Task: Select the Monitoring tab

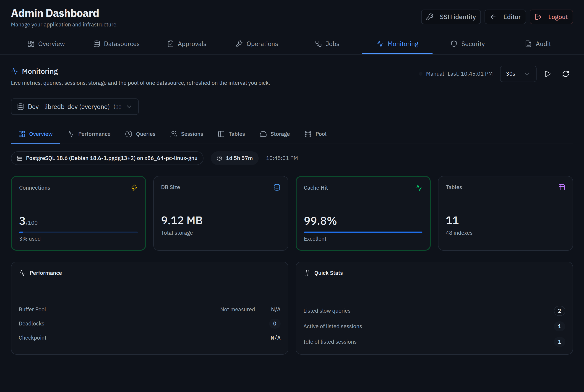Action: (397, 44)
